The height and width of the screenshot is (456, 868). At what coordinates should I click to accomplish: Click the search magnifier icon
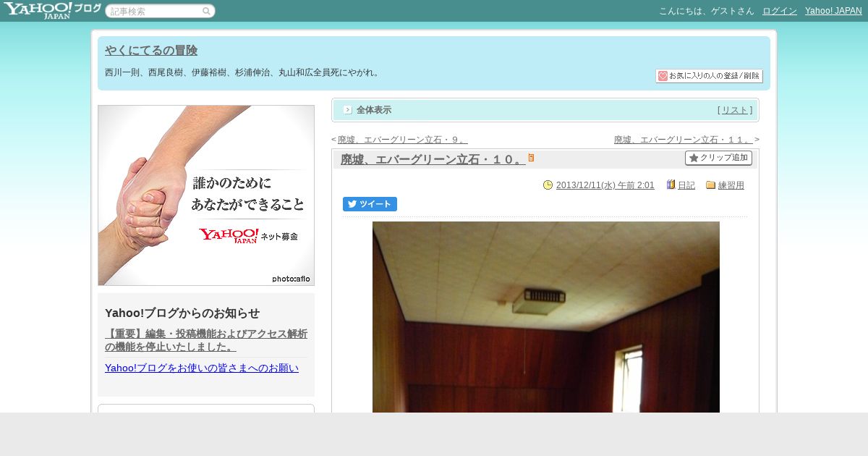coord(206,11)
